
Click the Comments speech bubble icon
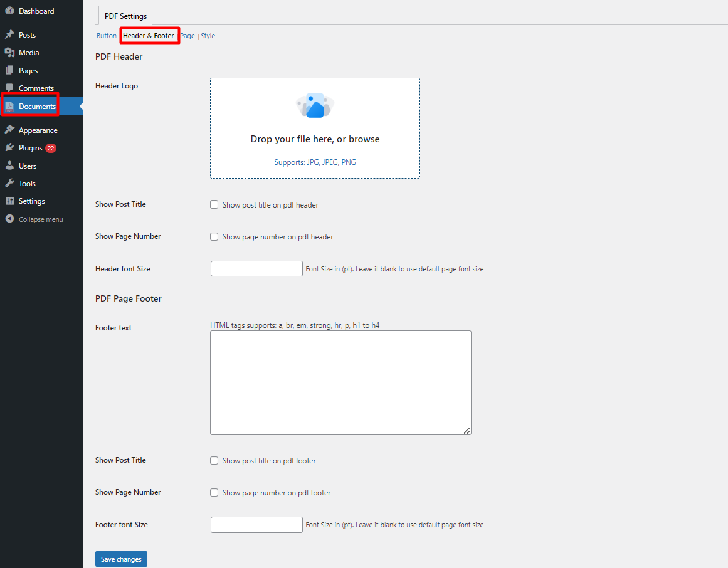9,88
